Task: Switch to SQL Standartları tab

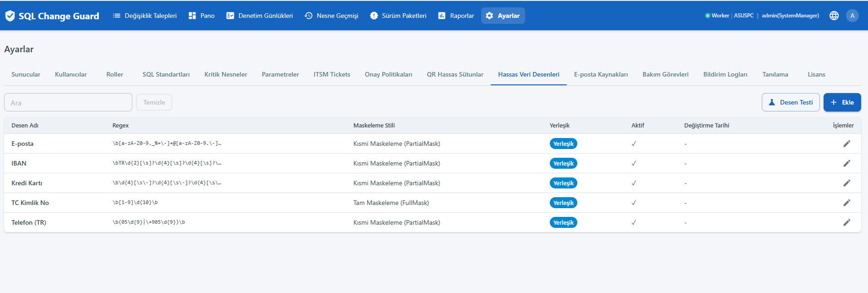Action: click(166, 74)
